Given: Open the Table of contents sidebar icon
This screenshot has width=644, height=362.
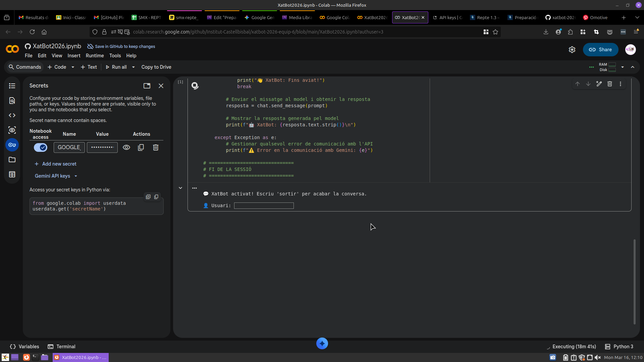Looking at the screenshot, I should point(12,86).
